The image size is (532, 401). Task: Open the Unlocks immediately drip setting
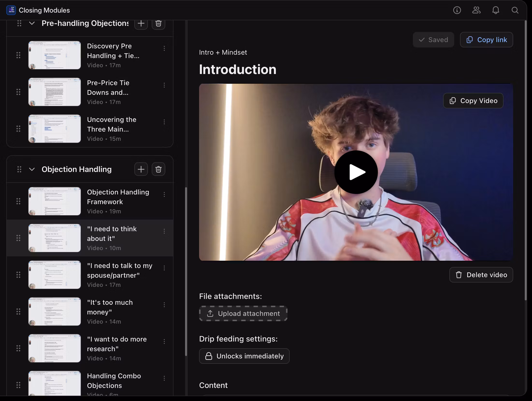coord(244,356)
